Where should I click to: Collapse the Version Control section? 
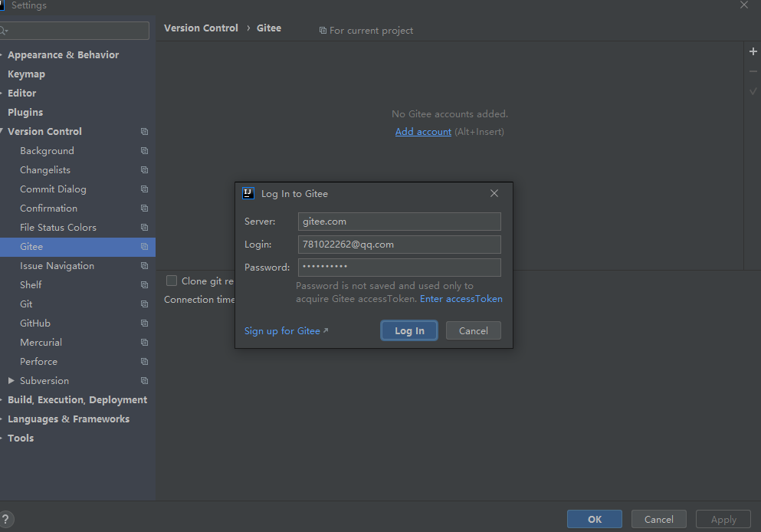[2, 131]
